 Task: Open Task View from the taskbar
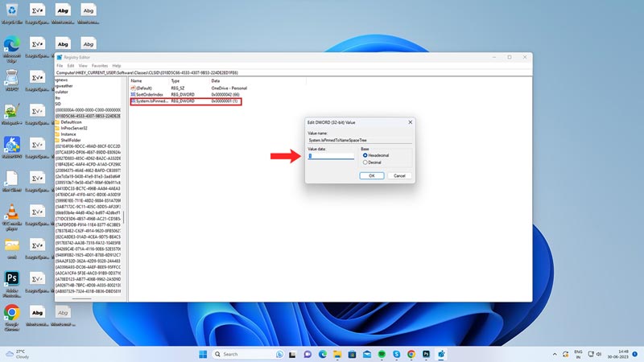point(292,354)
